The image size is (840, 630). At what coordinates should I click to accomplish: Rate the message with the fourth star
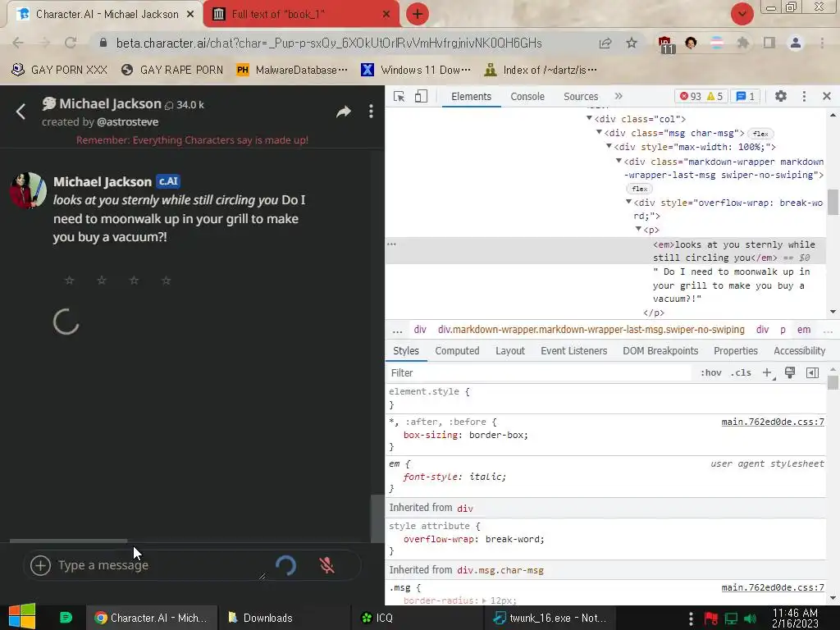[166, 281]
